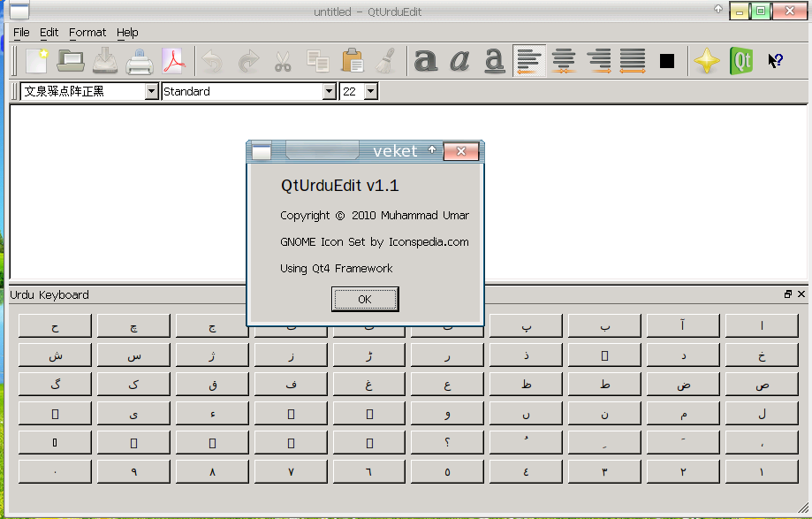
Task: Clear text with the broom icon
Action: pos(386,61)
